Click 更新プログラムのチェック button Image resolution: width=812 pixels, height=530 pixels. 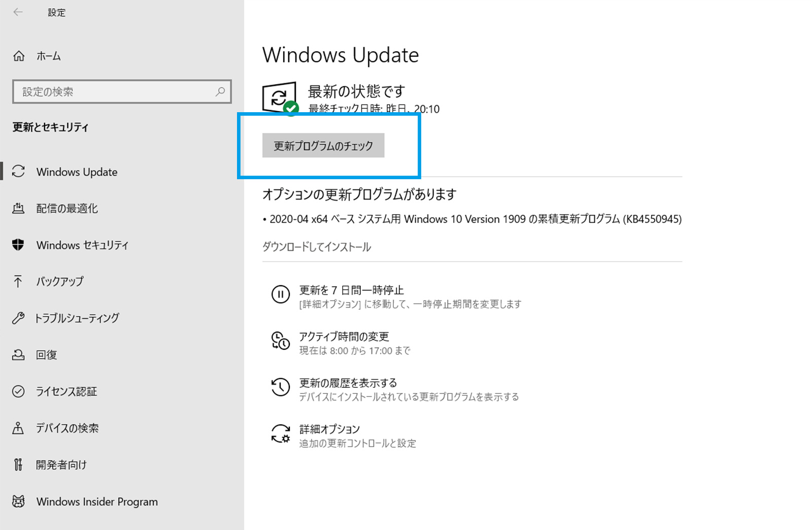coord(323,146)
